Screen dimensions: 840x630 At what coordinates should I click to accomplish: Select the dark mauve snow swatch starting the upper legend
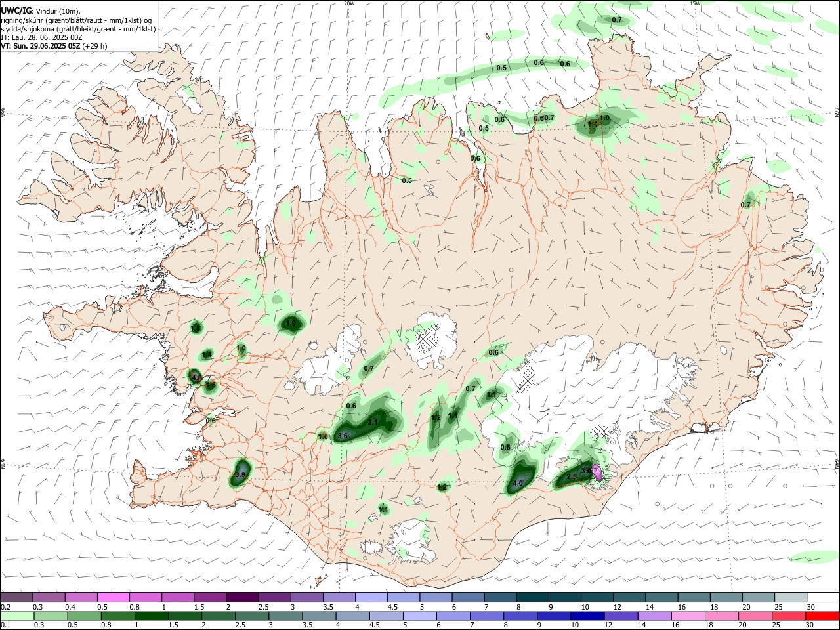[x=16, y=597]
